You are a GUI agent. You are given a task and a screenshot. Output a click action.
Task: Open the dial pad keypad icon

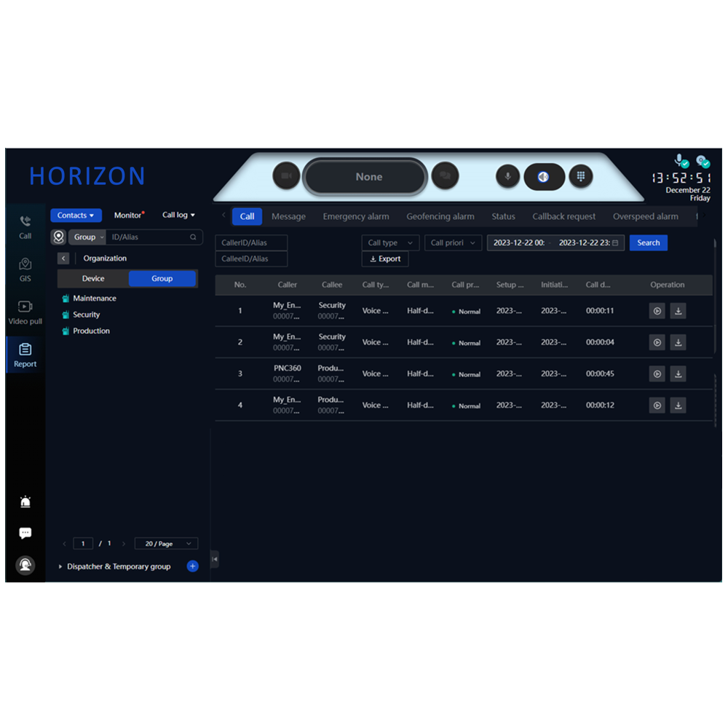pyautogui.click(x=580, y=176)
